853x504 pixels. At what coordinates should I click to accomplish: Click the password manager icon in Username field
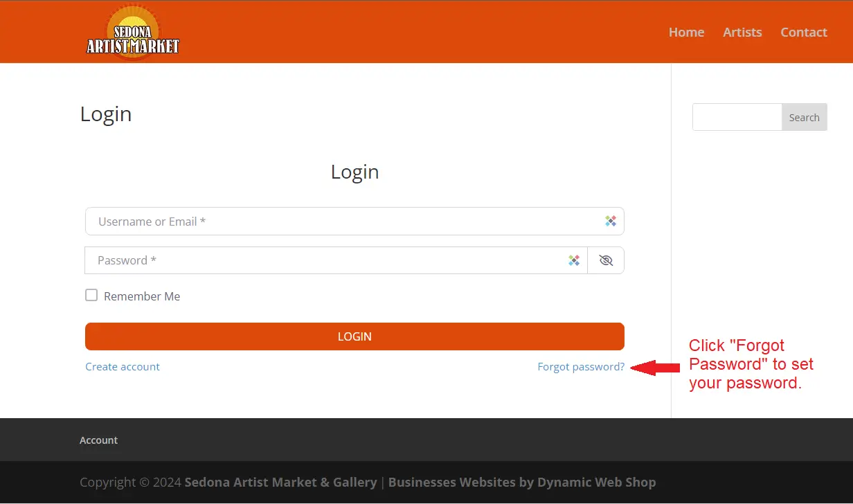point(610,222)
